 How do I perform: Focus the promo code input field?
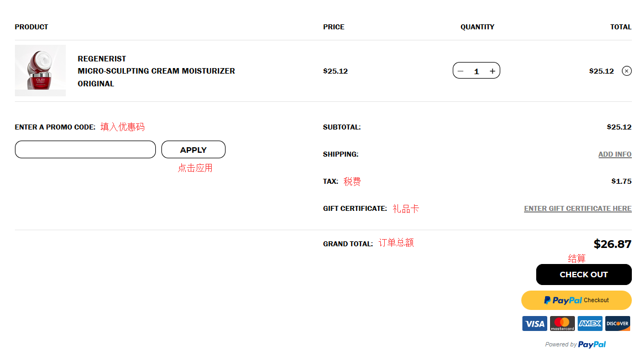[x=85, y=149]
